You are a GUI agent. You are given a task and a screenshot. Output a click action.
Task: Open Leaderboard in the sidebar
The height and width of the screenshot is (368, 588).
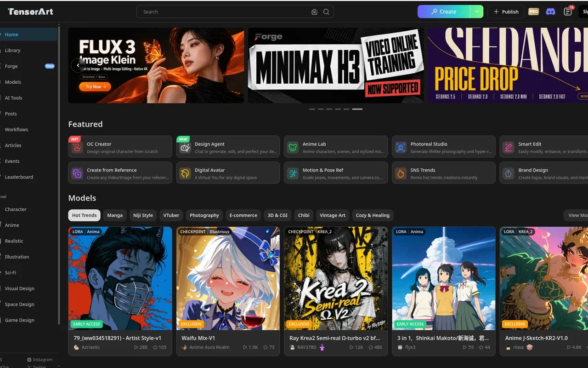pos(28,177)
